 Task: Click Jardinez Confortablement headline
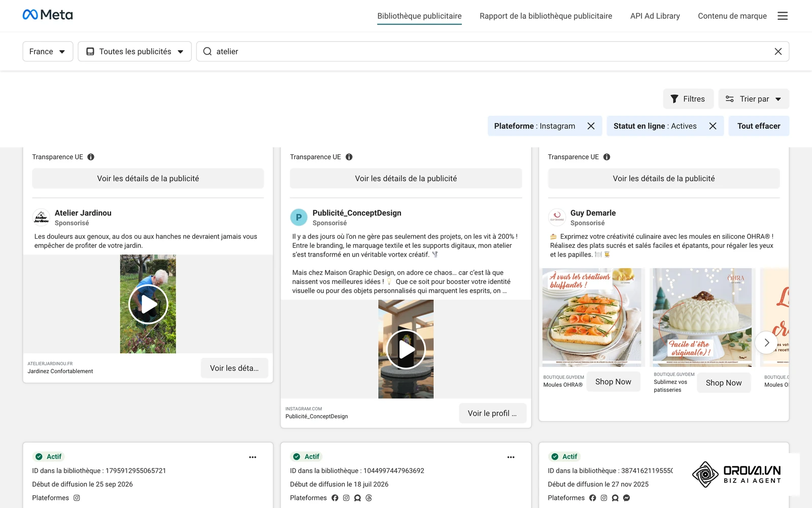pos(60,371)
